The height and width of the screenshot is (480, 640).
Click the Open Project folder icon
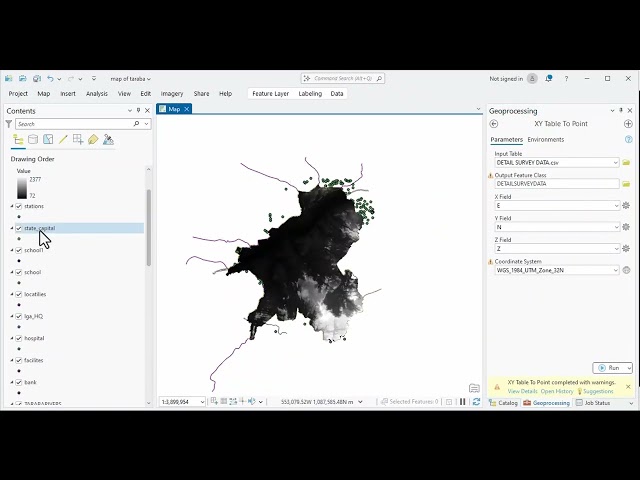[x=22, y=78]
